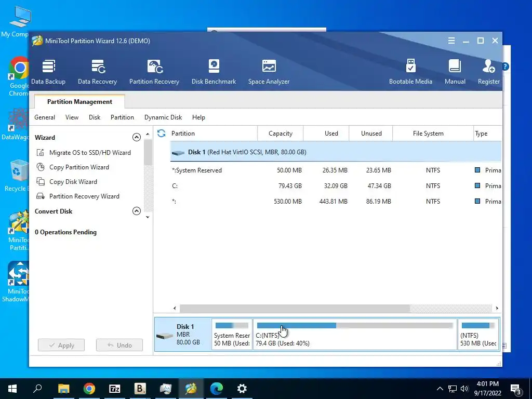Click the Copy Partition Wizard icon
The height and width of the screenshot is (399, 532).
point(41,167)
